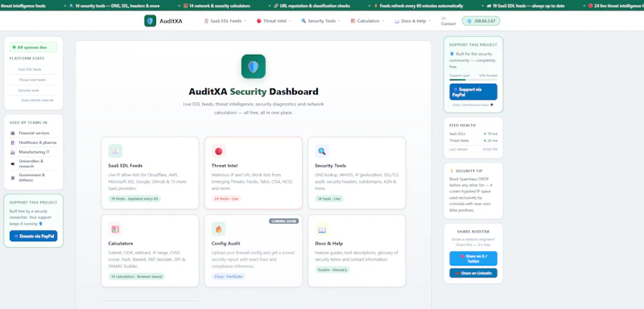Click the Government & defence icon
The height and width of the screenshot is (309, 644).
click(13, 177)
